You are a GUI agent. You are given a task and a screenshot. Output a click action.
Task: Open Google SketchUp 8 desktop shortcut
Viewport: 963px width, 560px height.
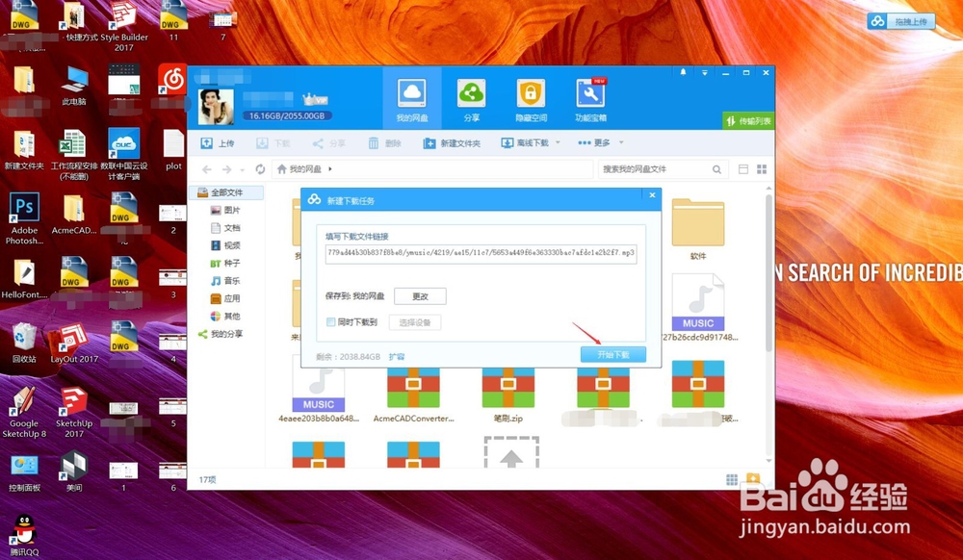[24, 412]
